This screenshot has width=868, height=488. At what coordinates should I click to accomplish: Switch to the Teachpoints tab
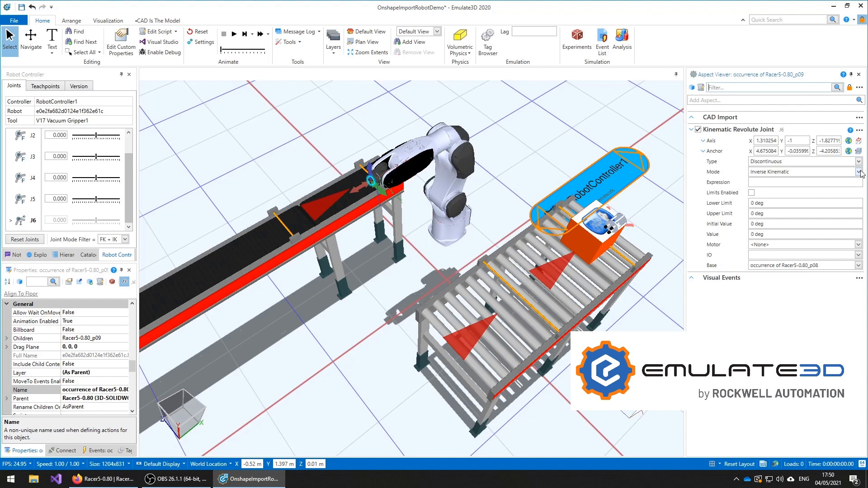(x=45, y=86)
